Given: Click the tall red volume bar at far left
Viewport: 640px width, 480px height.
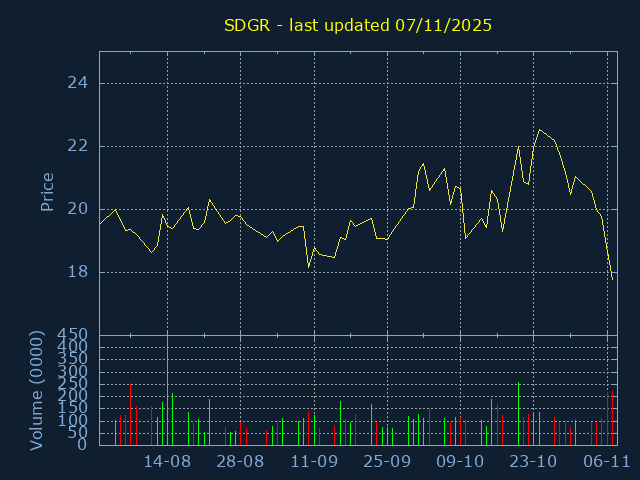Looking at the screenshot, I should [x=130, y=414].
